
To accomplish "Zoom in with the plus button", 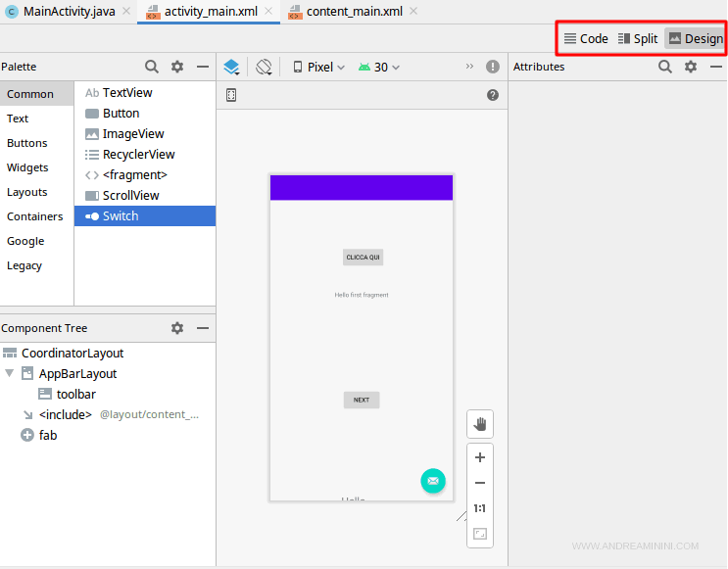I will (480, 457).
